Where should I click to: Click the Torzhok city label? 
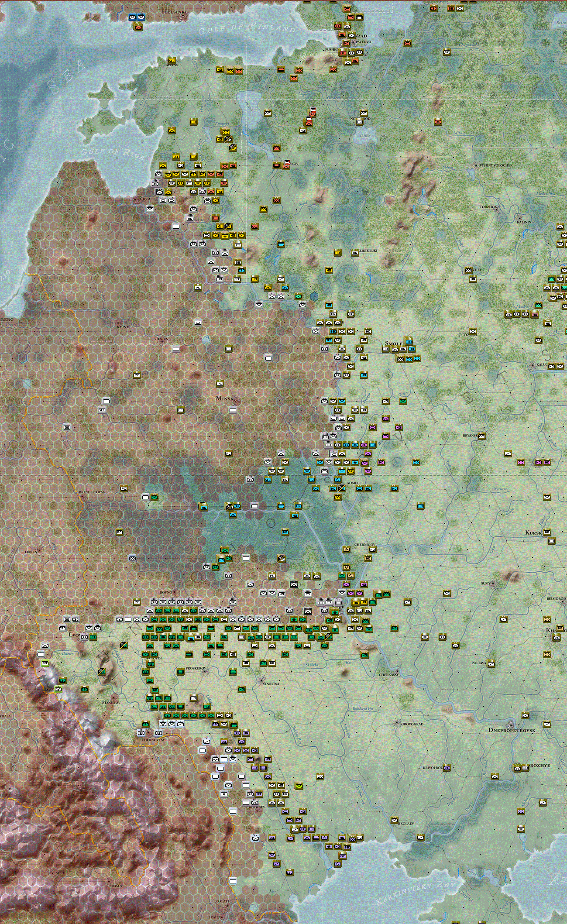pyautogui.click(x=488, y=207)
